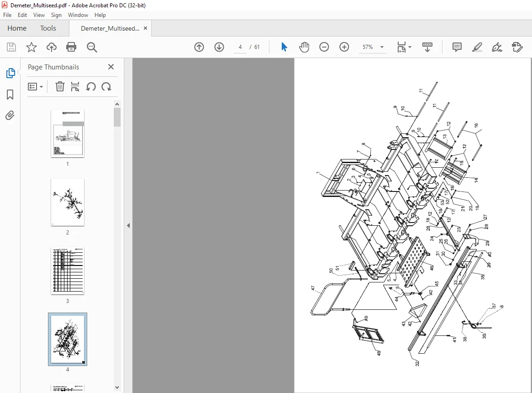Close the Demeter_Multiseed document tab
The image size is (532, 393).
point(146,28)
